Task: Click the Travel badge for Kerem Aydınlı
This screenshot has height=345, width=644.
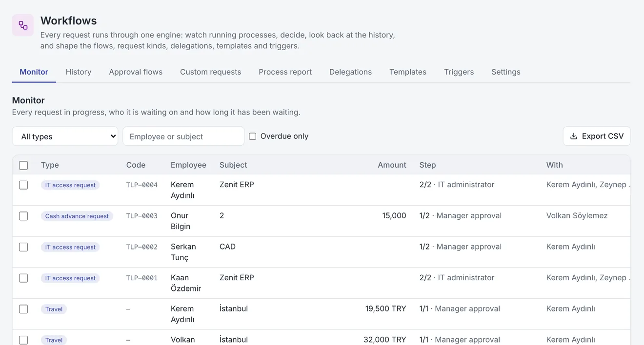Action: 54,309
